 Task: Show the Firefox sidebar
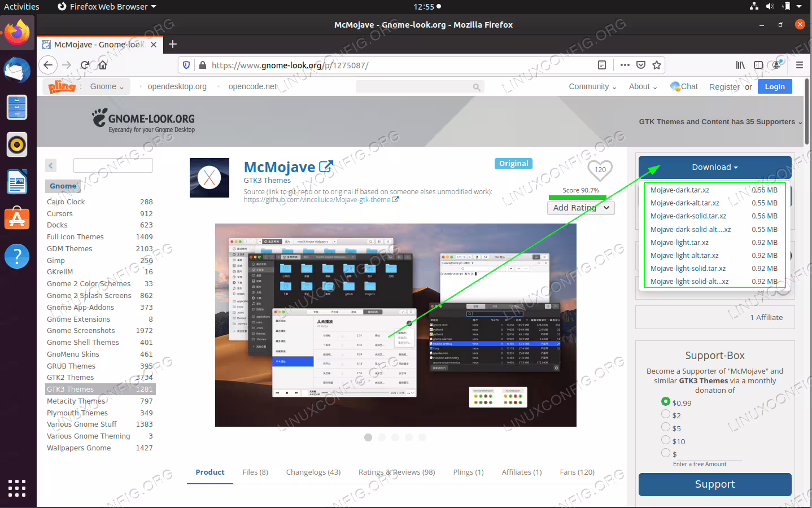(x=758, y=65)
